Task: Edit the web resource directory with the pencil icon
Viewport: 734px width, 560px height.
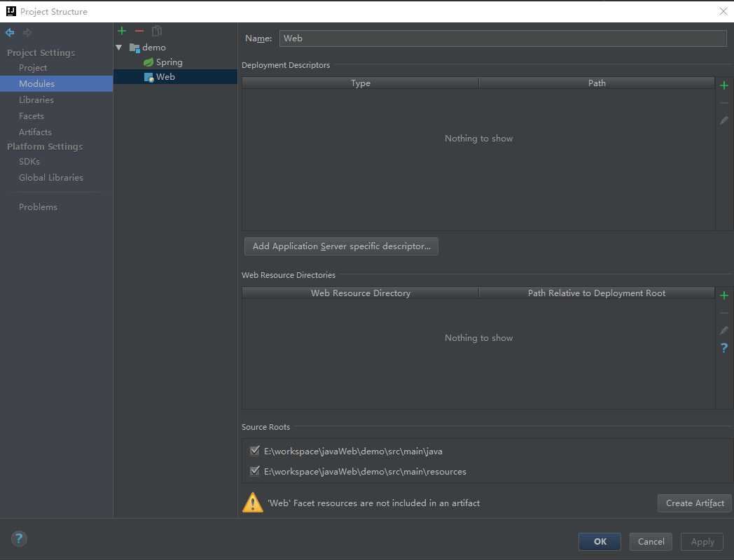Action: [x=723, y=330]
